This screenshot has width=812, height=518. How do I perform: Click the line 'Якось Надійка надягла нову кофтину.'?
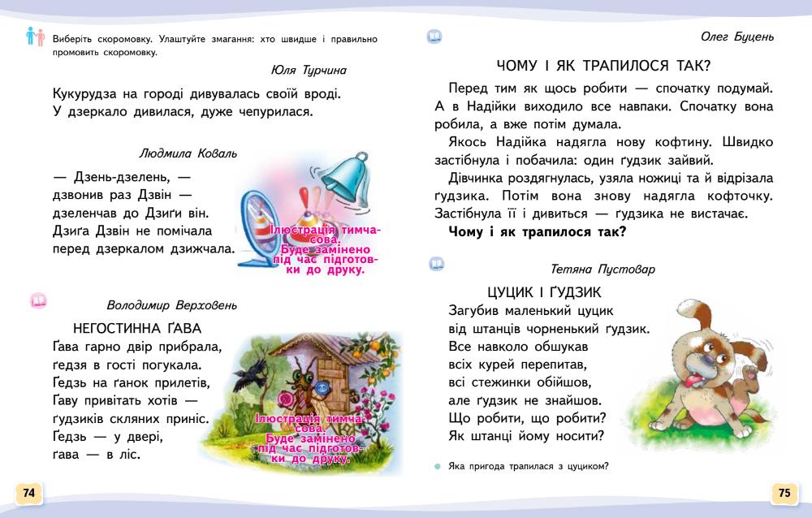point(611,142)
